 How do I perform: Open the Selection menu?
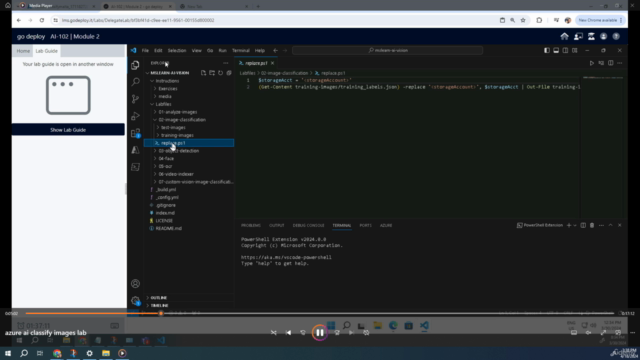[x=177, y=51]
